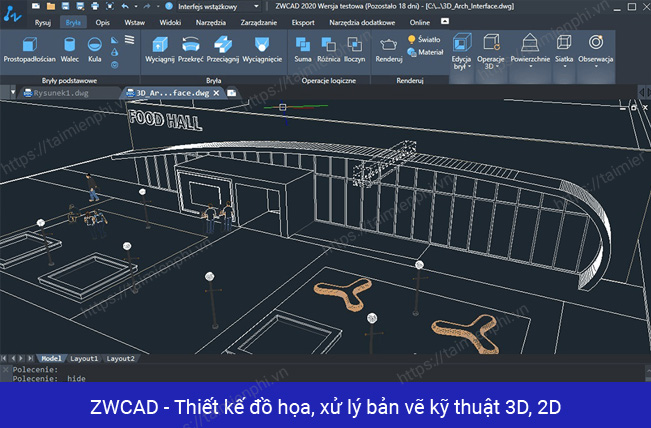The width and height of the screenshot is (651, 428).
Task: Click the New drawing icon in quick access
Action: tap(36, 6)
